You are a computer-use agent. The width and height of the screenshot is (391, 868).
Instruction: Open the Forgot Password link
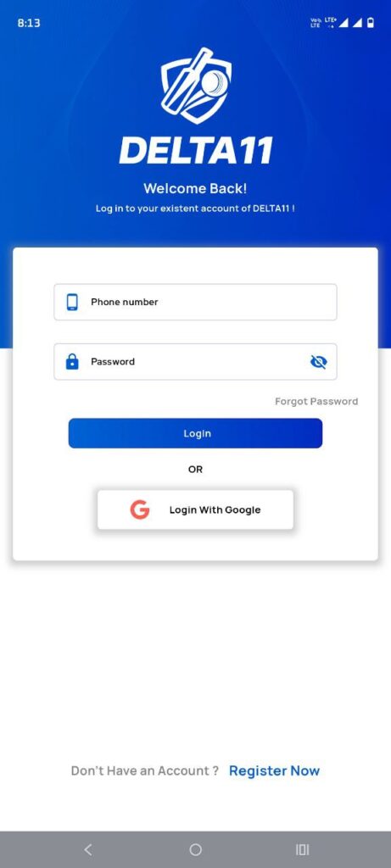coord(316,401)
